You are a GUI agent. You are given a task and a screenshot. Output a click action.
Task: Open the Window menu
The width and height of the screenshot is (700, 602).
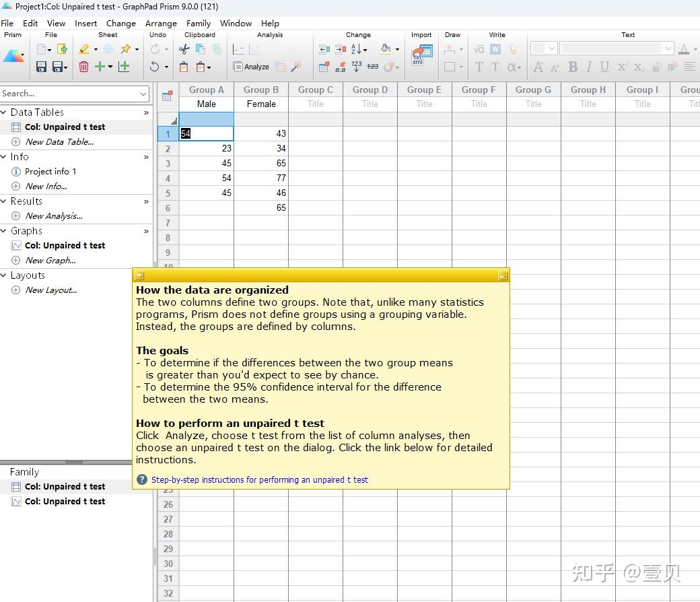pyautogui.click(x=236, y=23)
